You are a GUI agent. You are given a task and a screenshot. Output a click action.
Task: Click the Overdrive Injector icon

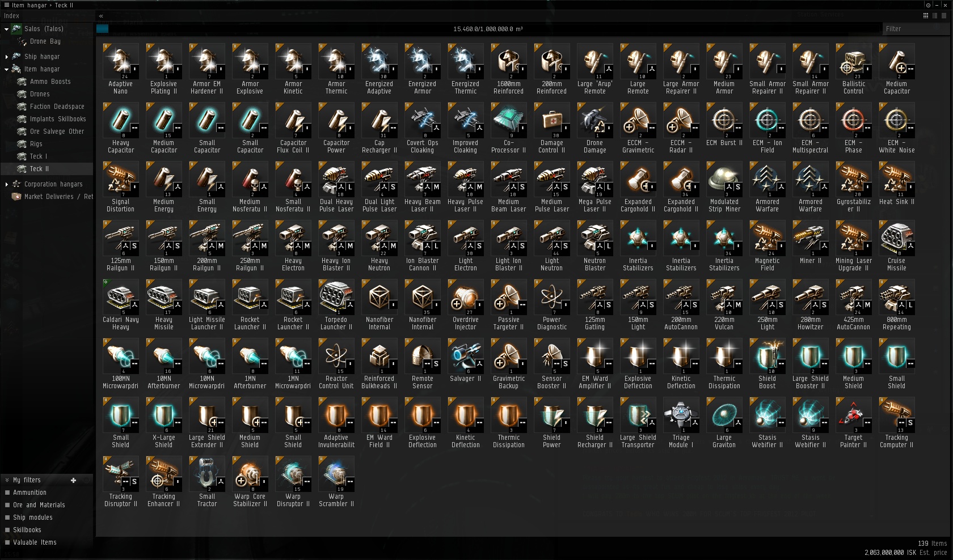click(466, 298)
